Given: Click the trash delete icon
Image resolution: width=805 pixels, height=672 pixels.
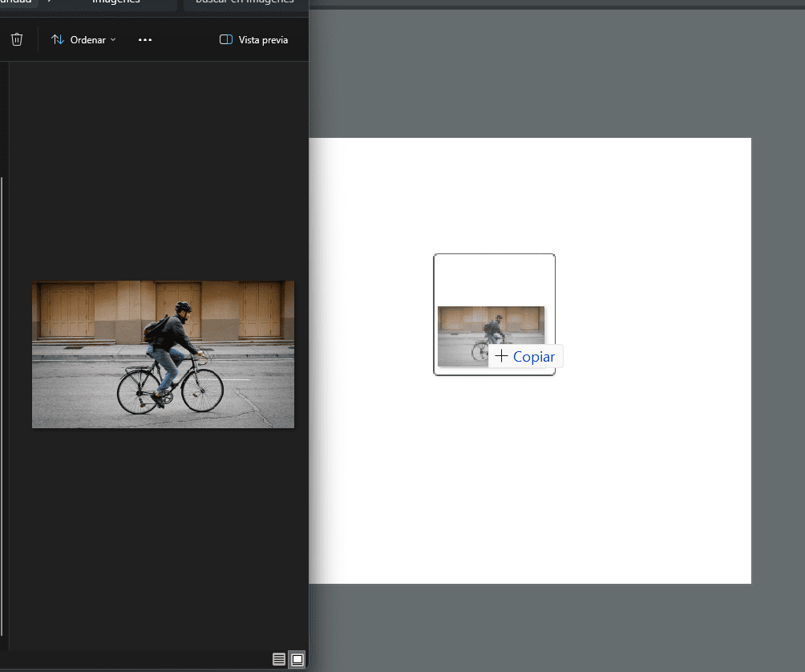Looking at the screenshot, I should tap(17, 39).
